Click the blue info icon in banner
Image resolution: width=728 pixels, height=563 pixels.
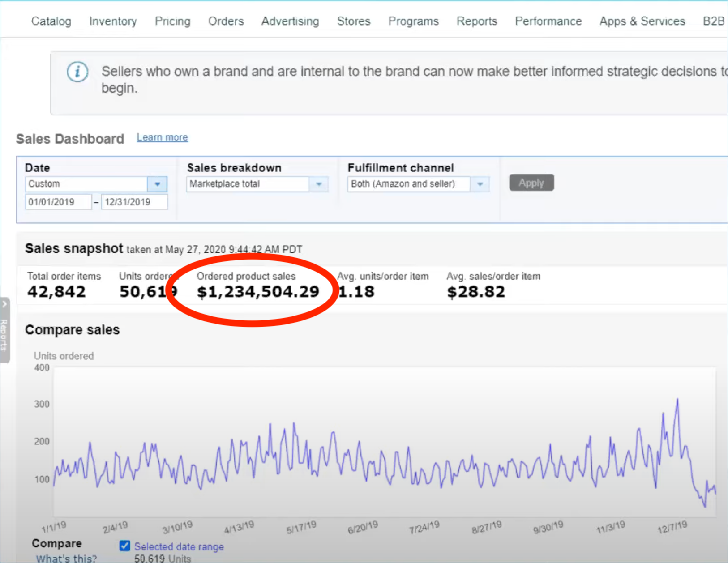pos(77,72)
